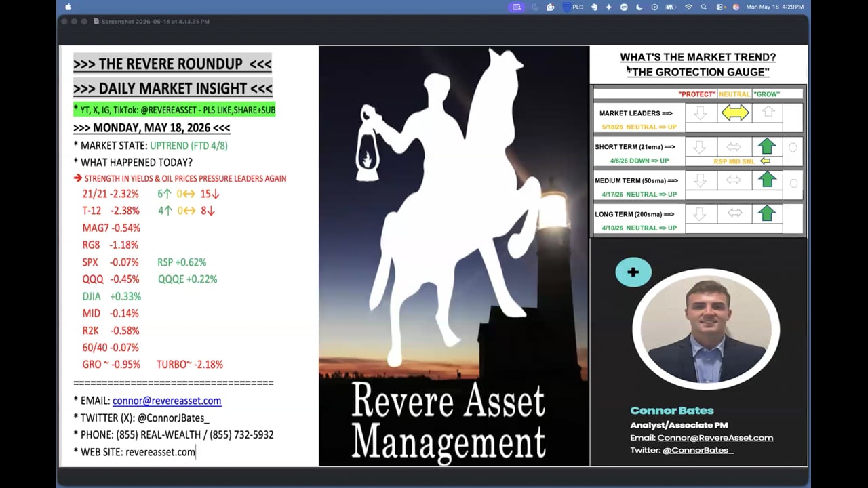Click the faded up arrow in Market Leaders row
Viewport: 868px width, 488px height.
tap(768, 113)
